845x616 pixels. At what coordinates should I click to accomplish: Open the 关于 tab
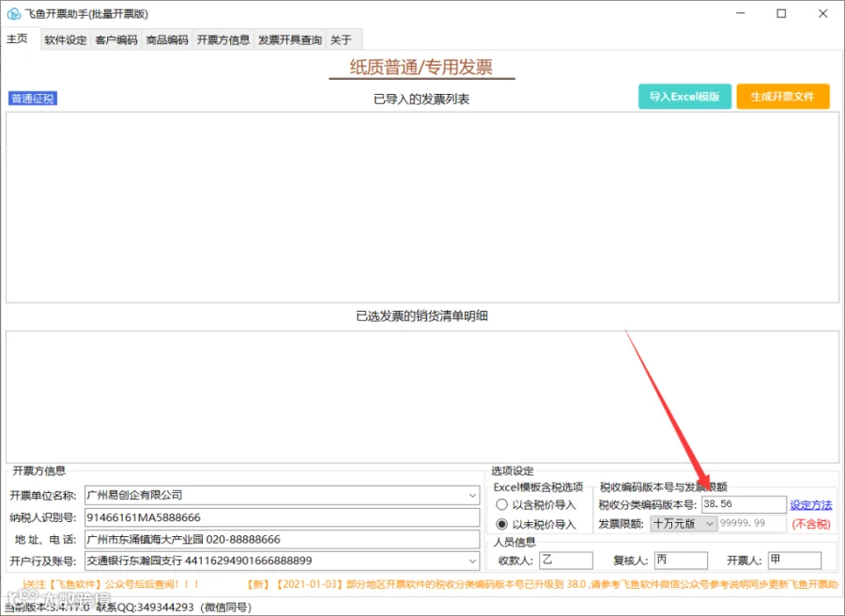pos(341,39)
